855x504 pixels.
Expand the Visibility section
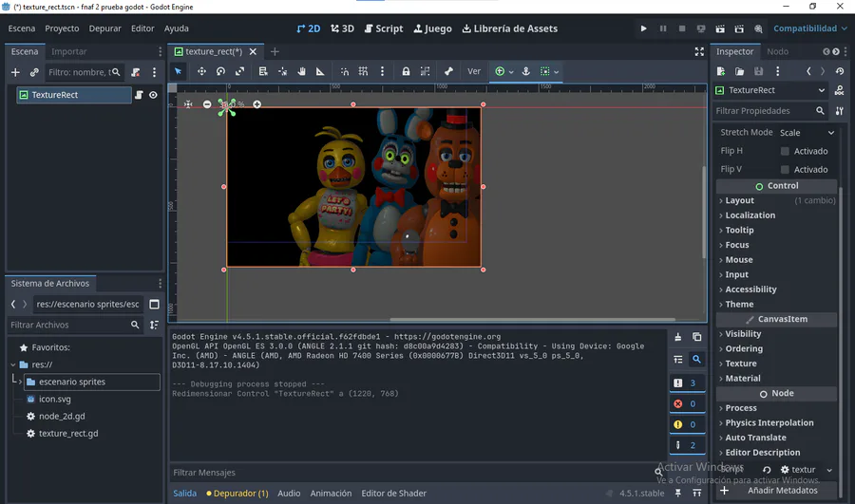[x=776, y=334]
